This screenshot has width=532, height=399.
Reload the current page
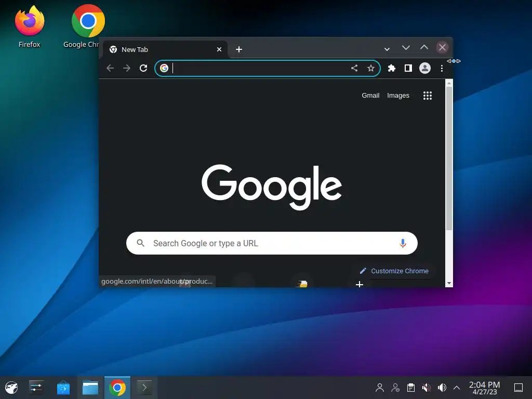143,68
